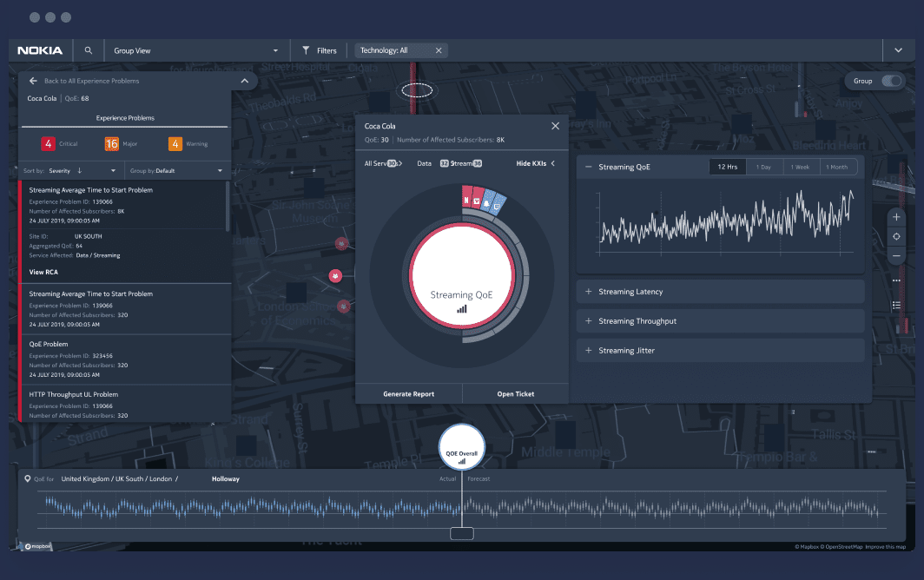Zoom in the map with plus icon
This screenshot has width=924, height=580.
(x=896, y=217)
